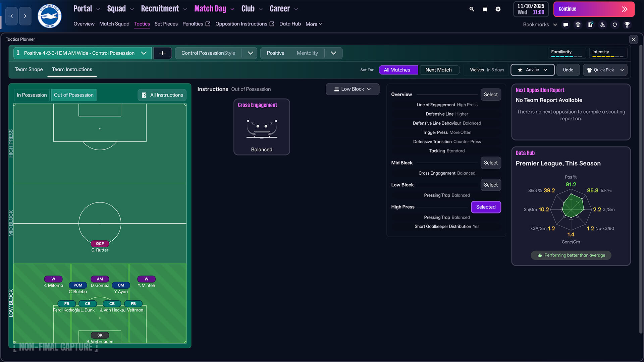
Task: Open the Set Pieces menu item
Action: [x=166, y=24]
